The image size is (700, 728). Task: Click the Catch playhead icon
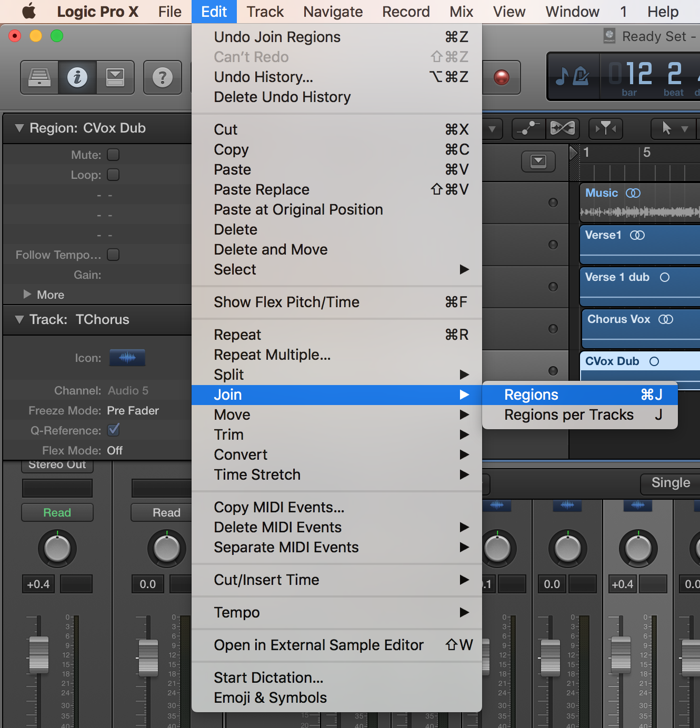[606, 128]
